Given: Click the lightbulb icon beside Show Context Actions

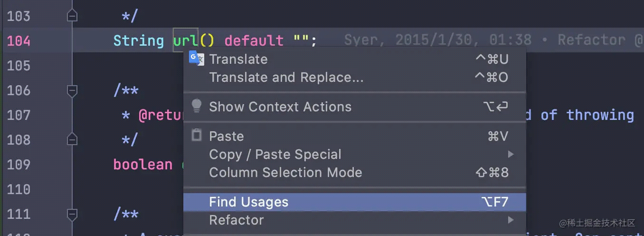Looking at the screenshot, I should [x=196, y=106].
